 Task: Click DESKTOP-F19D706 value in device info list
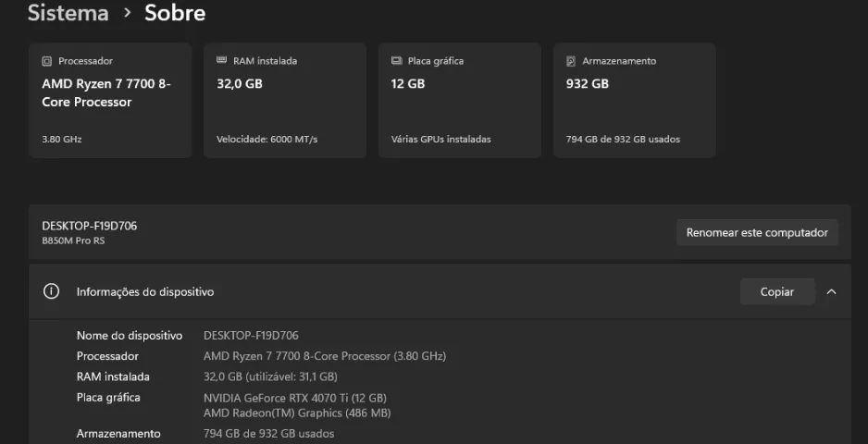251,336
